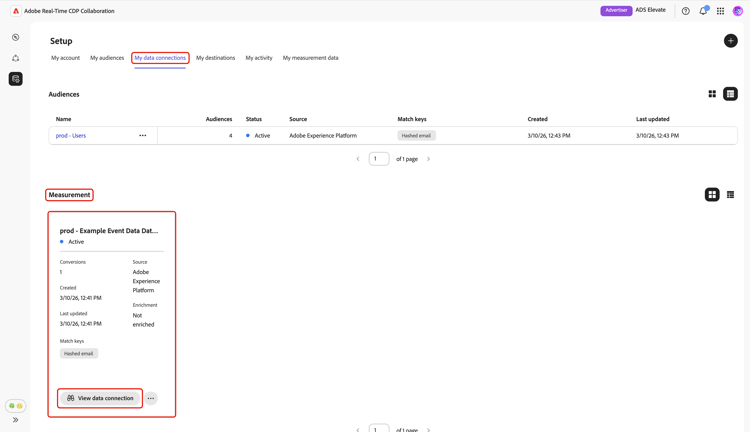The width and height of the screenshot is (750, 432).
Task: Open the user profile avatar
Action: [738, 11]
